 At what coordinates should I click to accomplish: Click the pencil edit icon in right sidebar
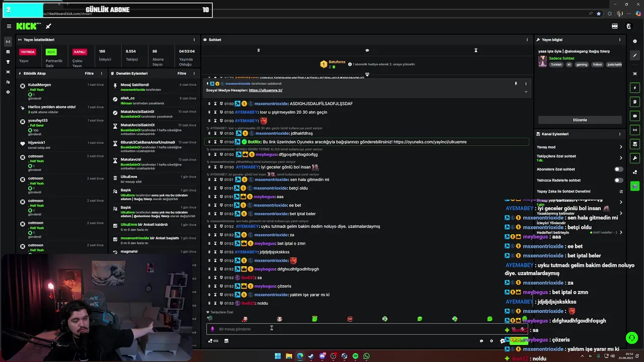click(x=635, y=55)
